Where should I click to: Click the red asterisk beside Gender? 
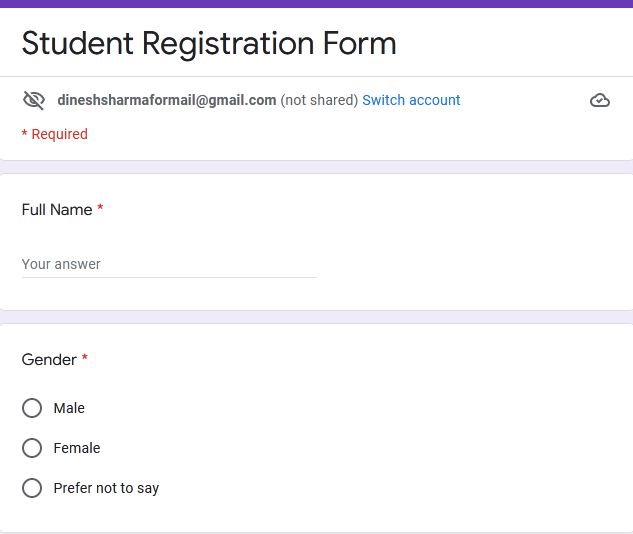pyautogui.click(x=85, y=357)
